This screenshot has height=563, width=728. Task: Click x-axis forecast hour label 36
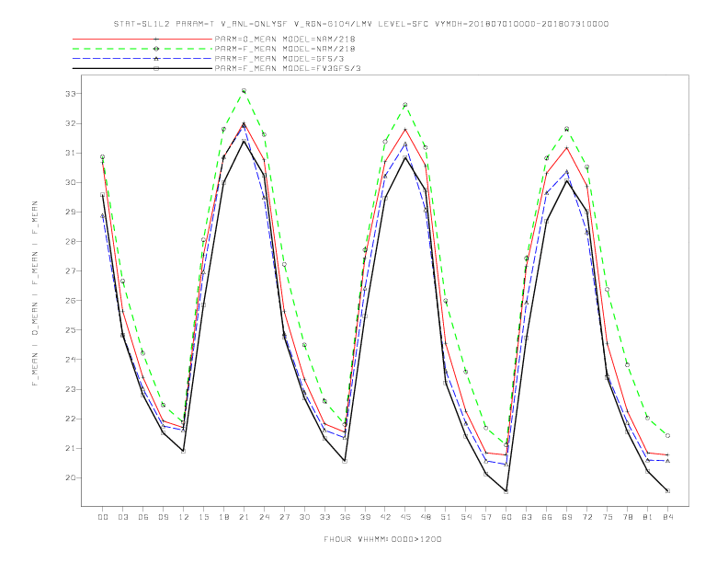tap(345, 517)
